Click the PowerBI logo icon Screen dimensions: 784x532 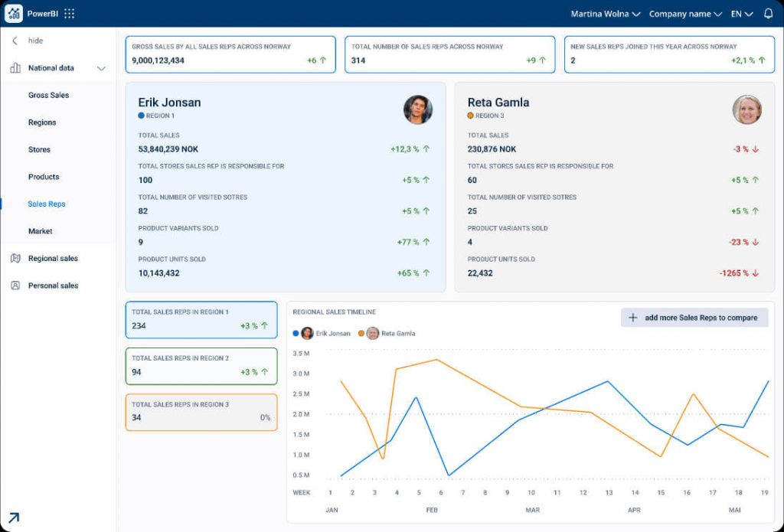(12, 13)
